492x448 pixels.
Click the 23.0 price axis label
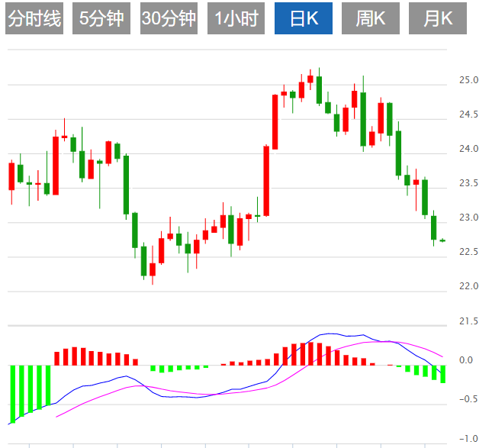(x=468, y=218)
